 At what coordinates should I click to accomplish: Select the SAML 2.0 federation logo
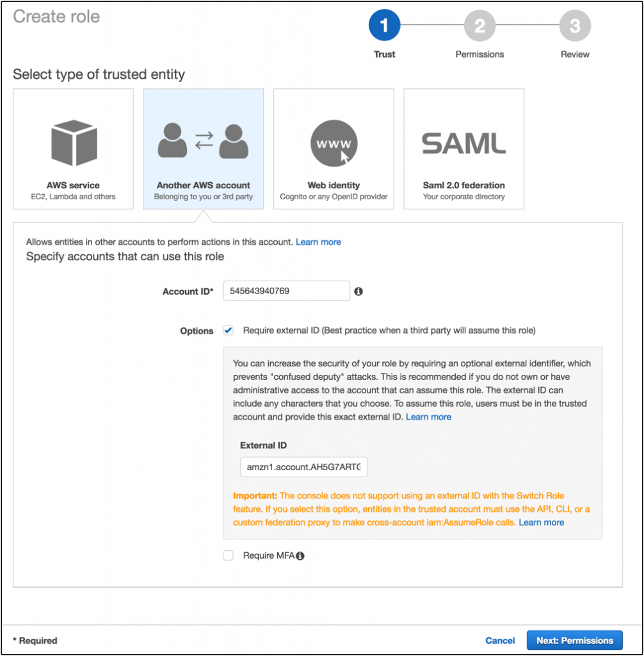coord(463,143)
